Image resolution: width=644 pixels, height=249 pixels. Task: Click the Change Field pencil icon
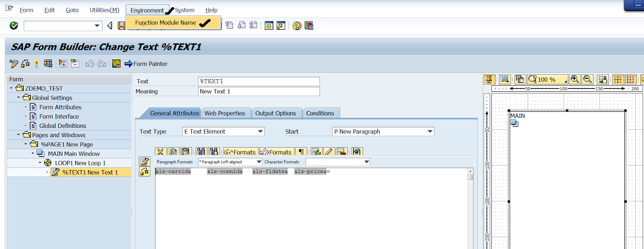pyautogui.click(x=329, y=152)
